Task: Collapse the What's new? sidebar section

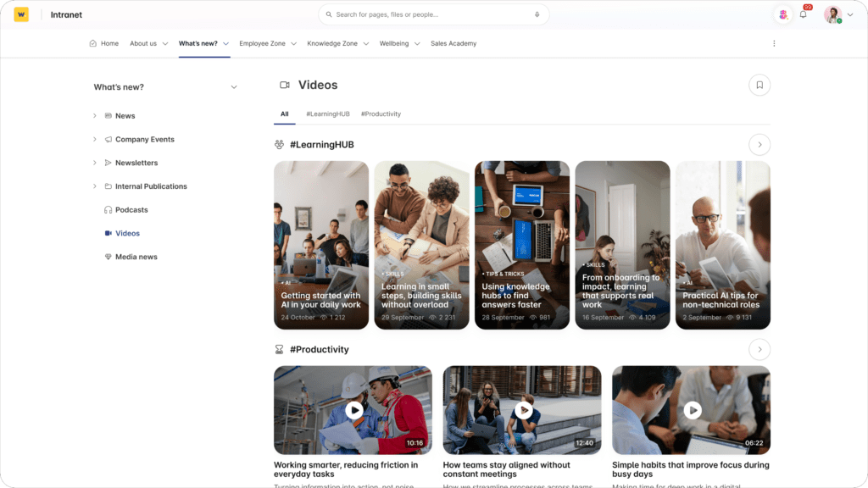Action: (x=234, y=87)
